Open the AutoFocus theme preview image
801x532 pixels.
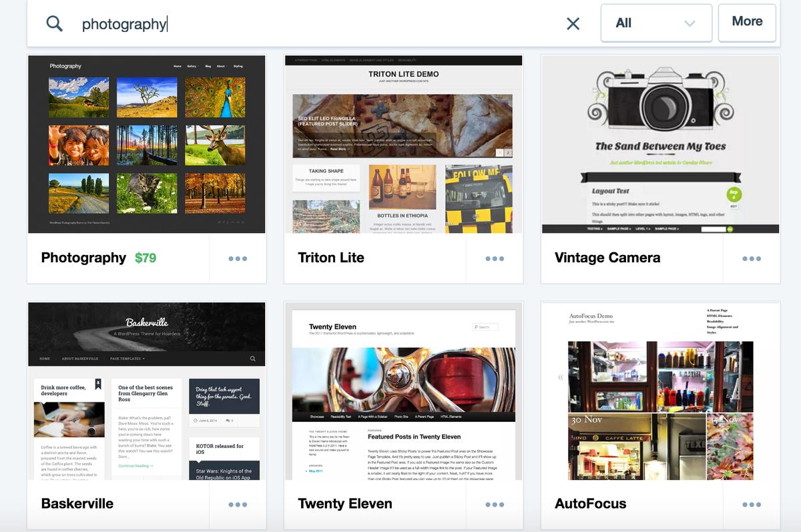click(660, 391)
